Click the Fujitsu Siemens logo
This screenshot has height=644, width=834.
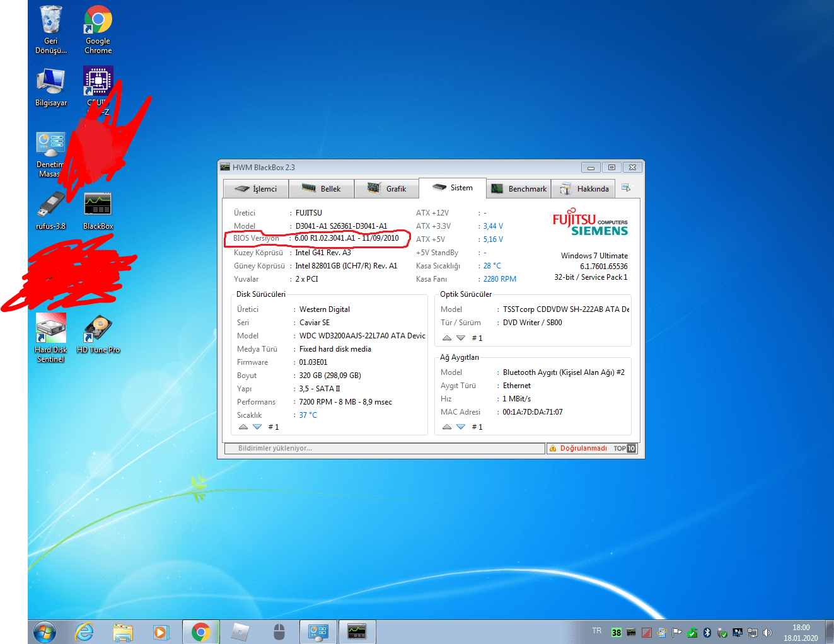click(590, 222)
